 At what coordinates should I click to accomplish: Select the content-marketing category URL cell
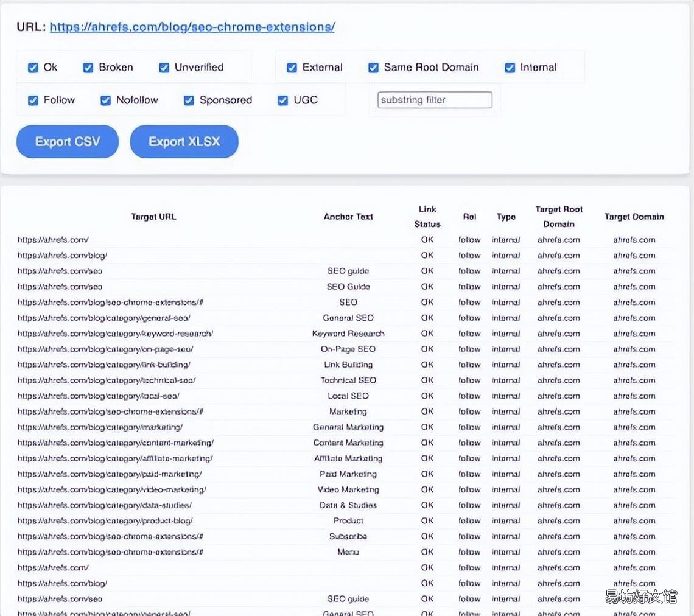116,443
